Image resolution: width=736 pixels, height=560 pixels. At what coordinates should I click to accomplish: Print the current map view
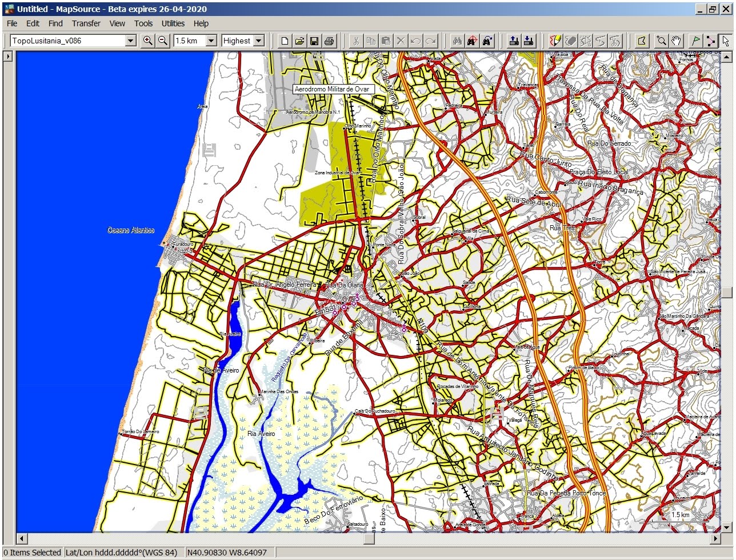329,41
